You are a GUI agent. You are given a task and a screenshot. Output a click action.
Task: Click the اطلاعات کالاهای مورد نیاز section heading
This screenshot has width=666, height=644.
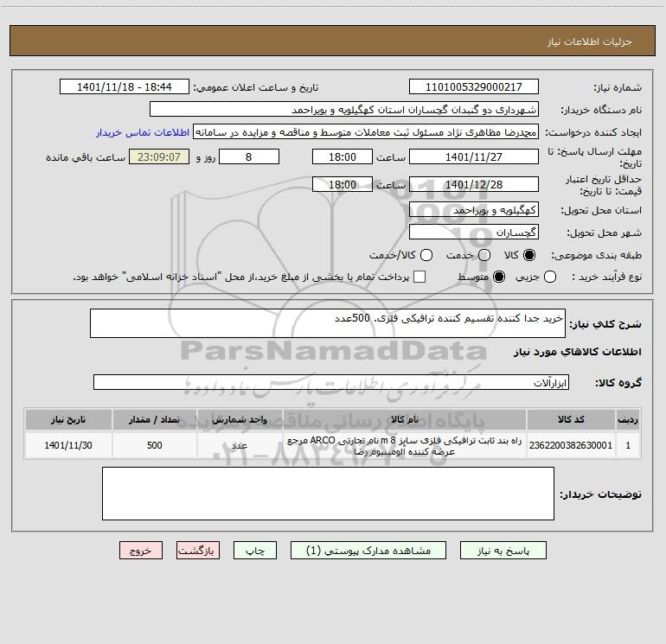tap(578, 352)
